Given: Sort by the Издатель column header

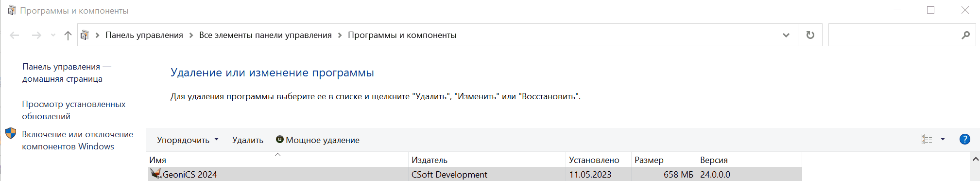Looking at the screenshot, I should tap(487, 160).
